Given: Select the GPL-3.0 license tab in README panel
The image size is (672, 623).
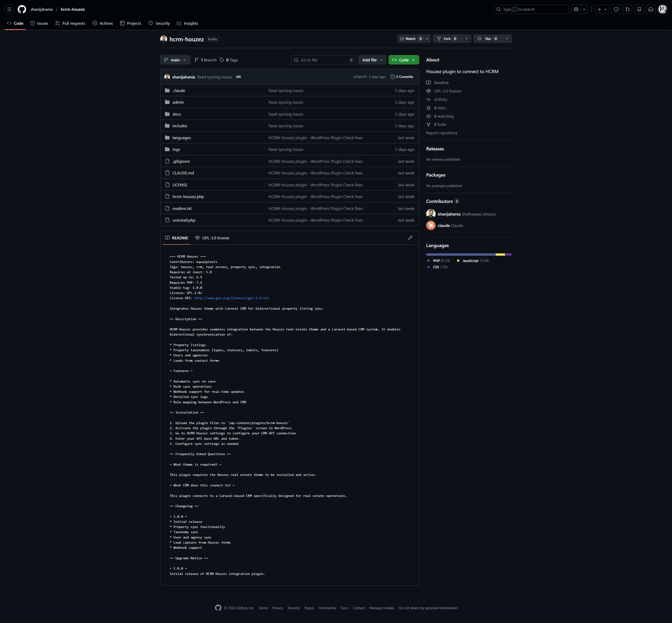Looking at the screenshot, I should (212, 238).
